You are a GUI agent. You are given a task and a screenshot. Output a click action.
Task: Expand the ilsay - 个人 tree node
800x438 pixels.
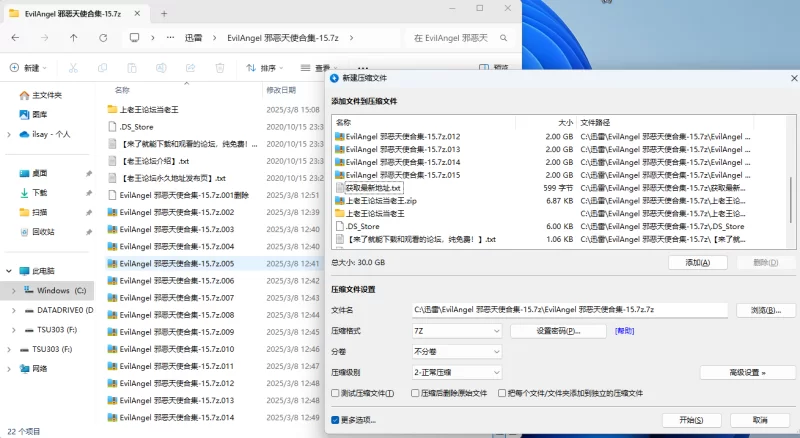tap(9, 134)
